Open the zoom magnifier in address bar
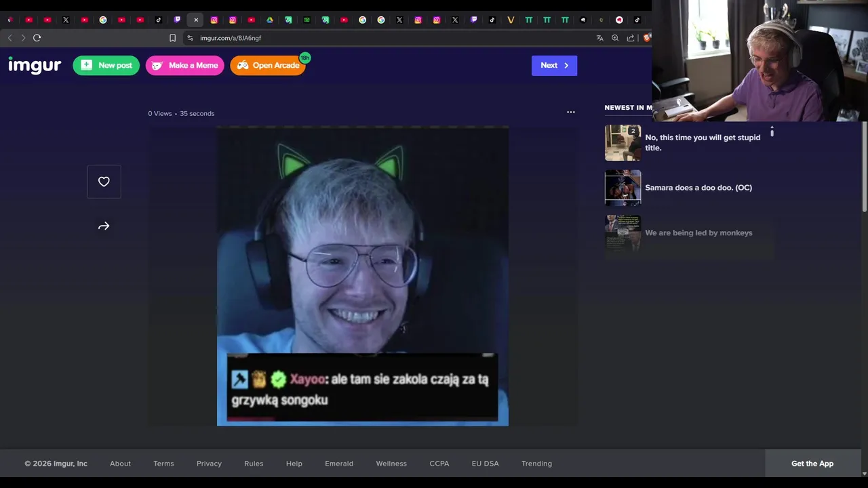Screen dimensions: 868x488 (x=615, y=38)
